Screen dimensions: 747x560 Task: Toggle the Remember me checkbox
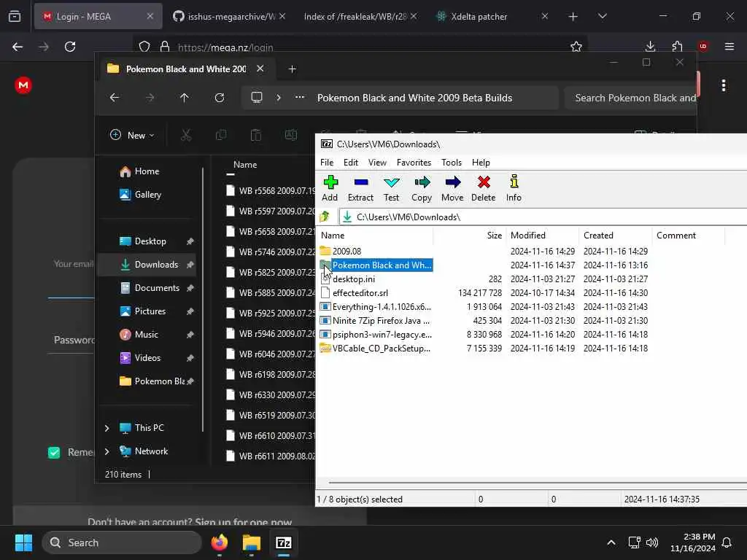(x=54, y=452)
